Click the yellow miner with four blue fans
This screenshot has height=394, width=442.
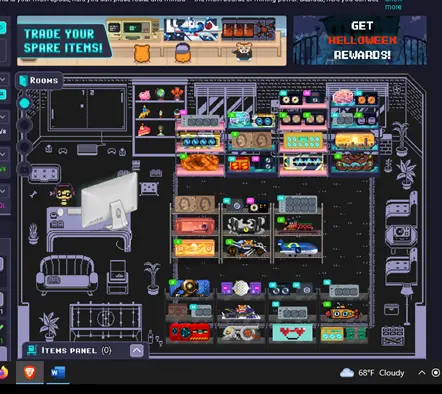tap(200, 140)
